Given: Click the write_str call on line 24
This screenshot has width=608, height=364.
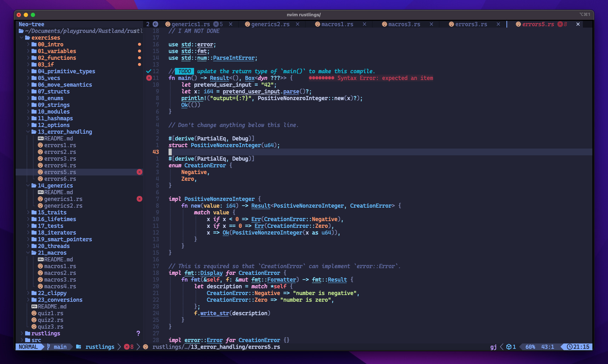Looking at the screenshot, I should click(x=215, y=313).
